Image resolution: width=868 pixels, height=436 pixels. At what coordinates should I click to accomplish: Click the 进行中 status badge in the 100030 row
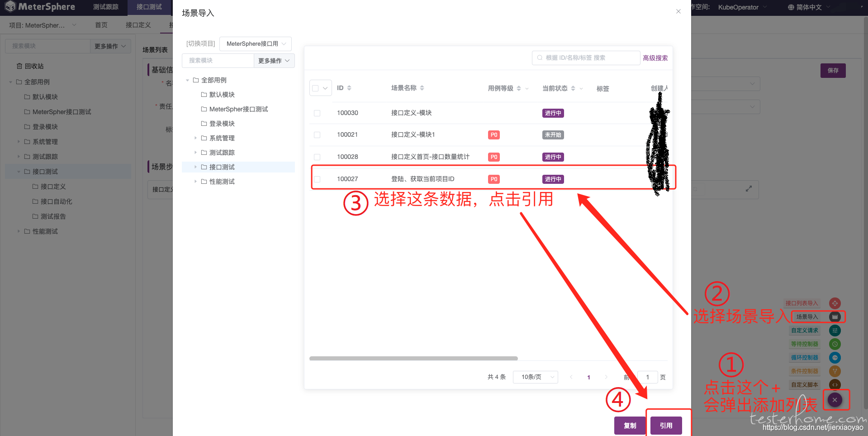pos(553,113)
